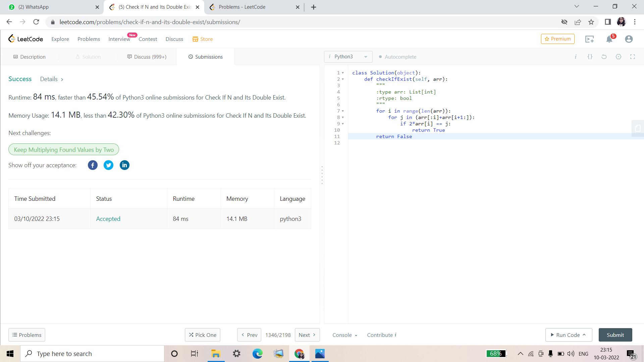Open the Details link beside Success

tap(52, 79)
